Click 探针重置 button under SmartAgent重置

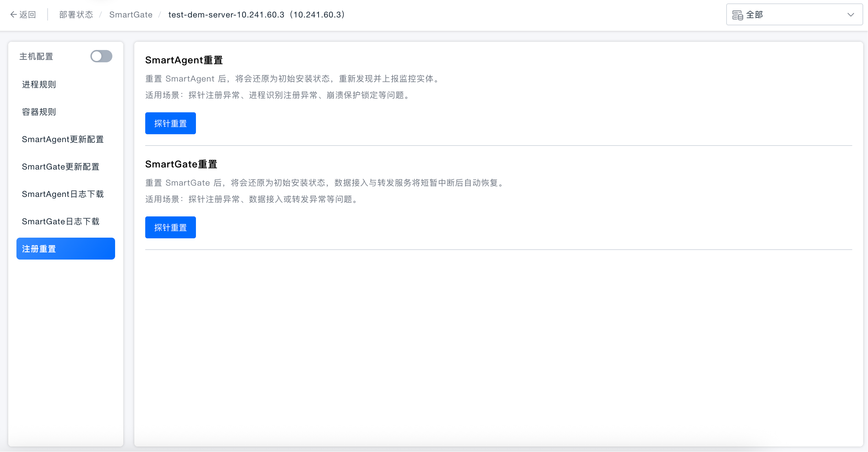[x=171, y=123]
